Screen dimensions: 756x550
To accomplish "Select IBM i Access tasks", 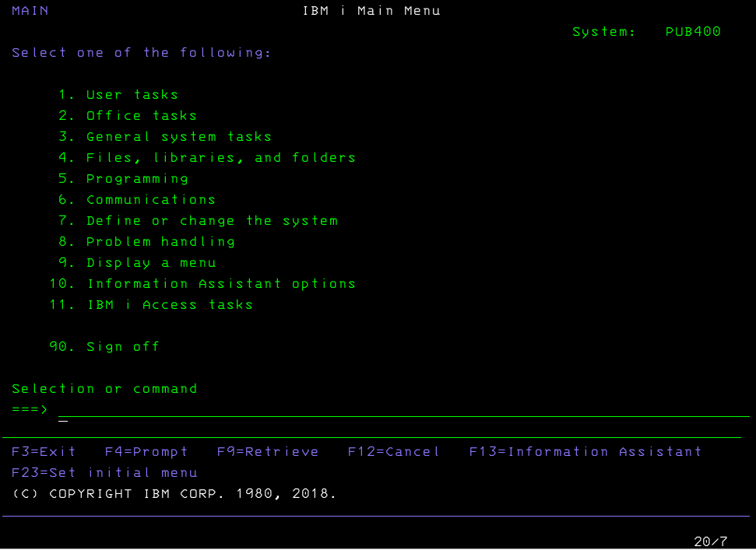I will coord(151,305).
